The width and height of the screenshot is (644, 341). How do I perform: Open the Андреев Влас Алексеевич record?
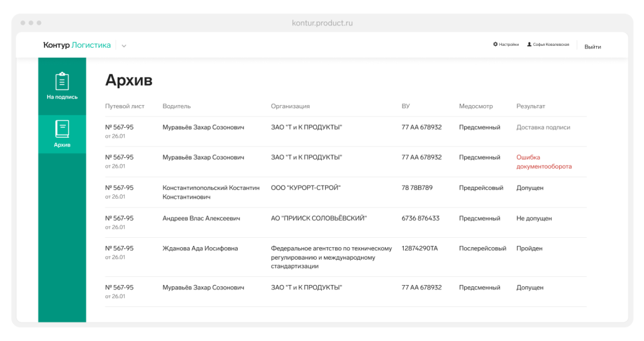pos(201,218)
